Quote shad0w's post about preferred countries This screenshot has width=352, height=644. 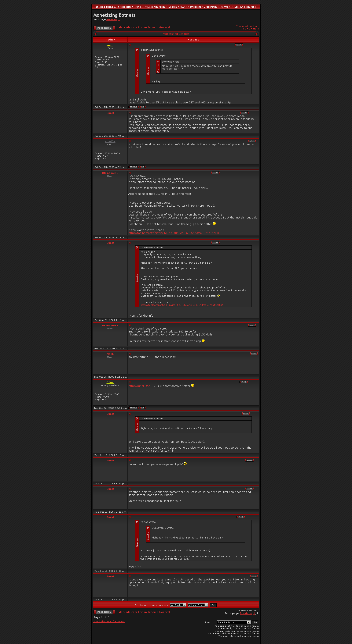pyautogui.click(x=252, y=141)
